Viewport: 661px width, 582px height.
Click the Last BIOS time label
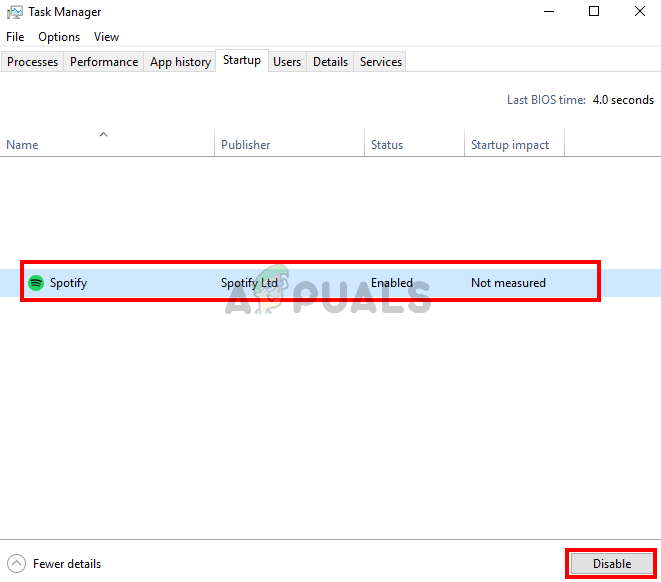(x=546, y=100)
